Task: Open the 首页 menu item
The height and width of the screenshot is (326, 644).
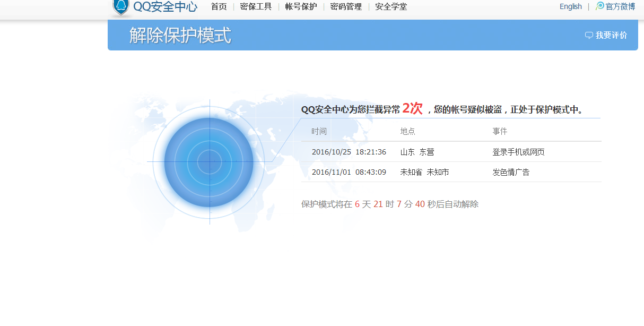Action: pos(219,6)
